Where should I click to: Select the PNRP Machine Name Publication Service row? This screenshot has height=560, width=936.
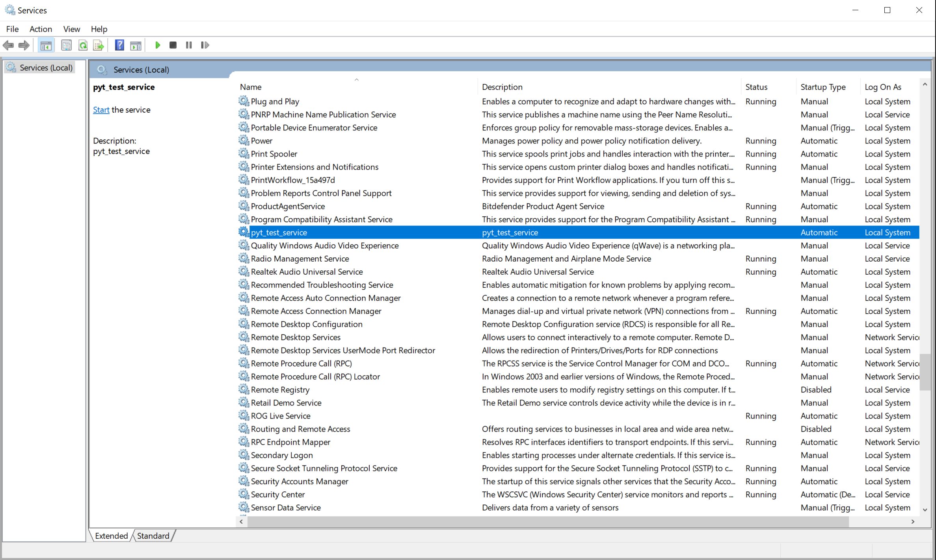coord(579,115)
